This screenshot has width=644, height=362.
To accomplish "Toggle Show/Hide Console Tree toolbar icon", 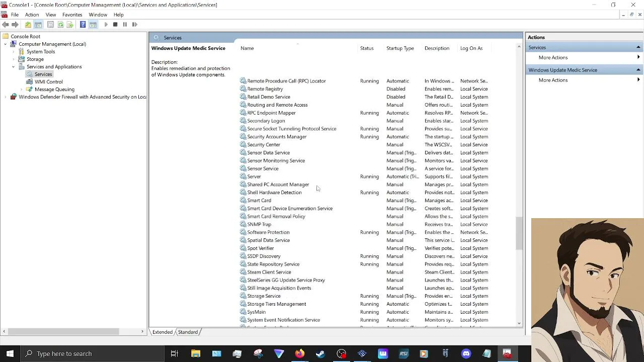I will 38,24.
